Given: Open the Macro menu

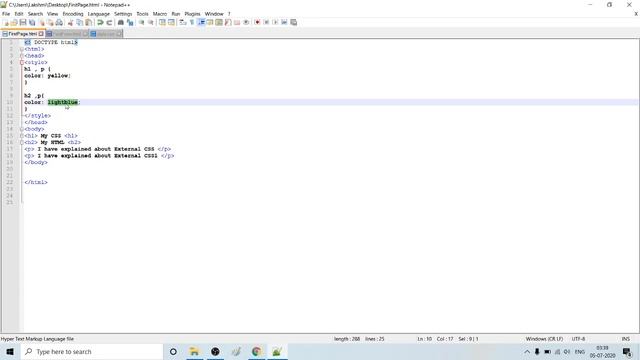Looking at the screenshot, I should pyautogui.click(x=160, y=14).
